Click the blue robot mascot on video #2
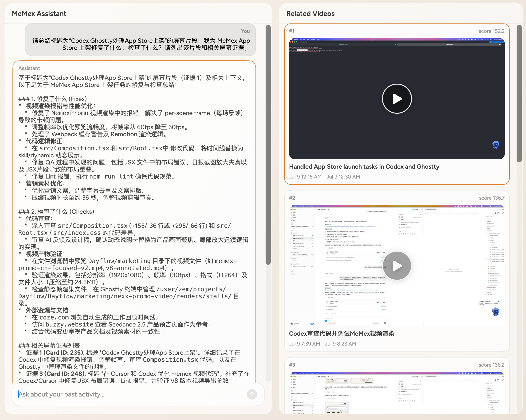The image size is (526, 420). pyautogui.click(x=495, y=311)
